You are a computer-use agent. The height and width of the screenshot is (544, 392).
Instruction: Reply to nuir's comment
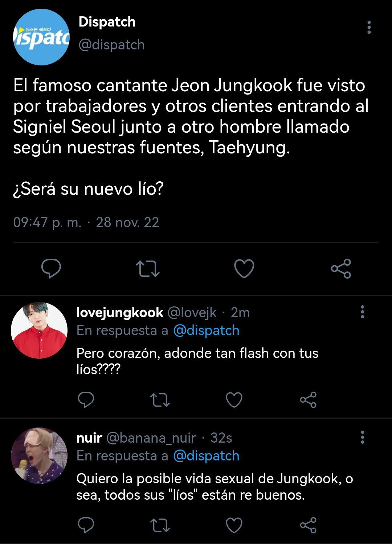click(86, 525)
